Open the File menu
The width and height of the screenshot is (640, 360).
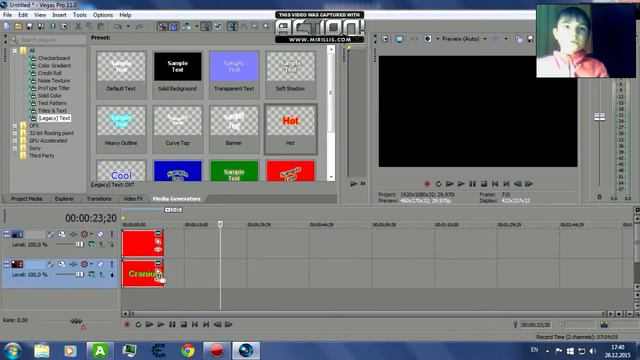(7, 15)
